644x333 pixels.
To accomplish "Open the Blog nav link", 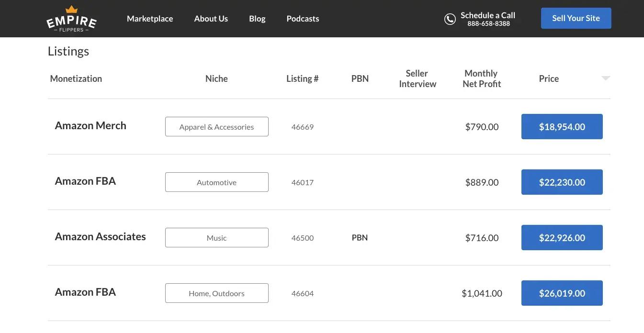I will tap(257, 19).
